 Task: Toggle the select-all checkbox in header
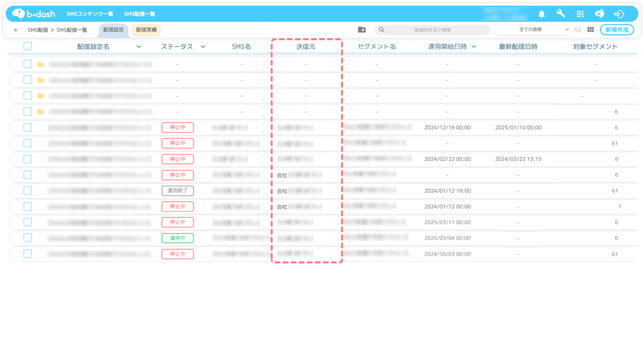(x=28, y=46)
